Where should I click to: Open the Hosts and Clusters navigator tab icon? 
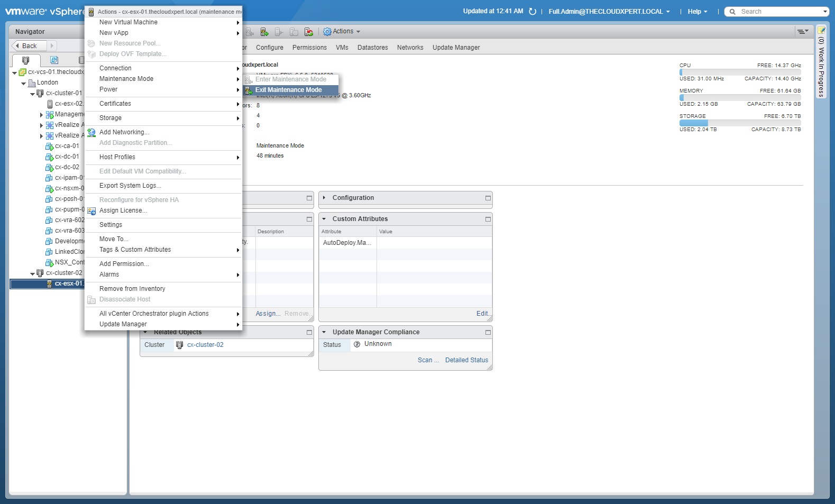point(25,60)
